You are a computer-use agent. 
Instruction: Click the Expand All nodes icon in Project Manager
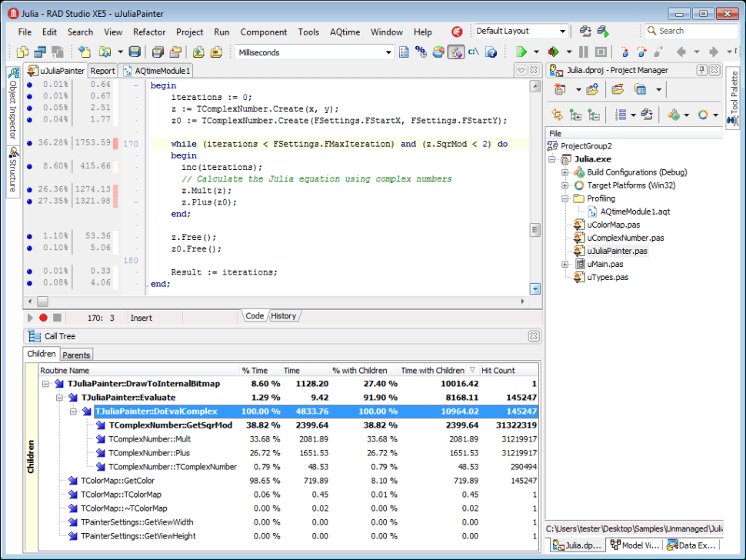pyautogui.click(x=575, y=115)
